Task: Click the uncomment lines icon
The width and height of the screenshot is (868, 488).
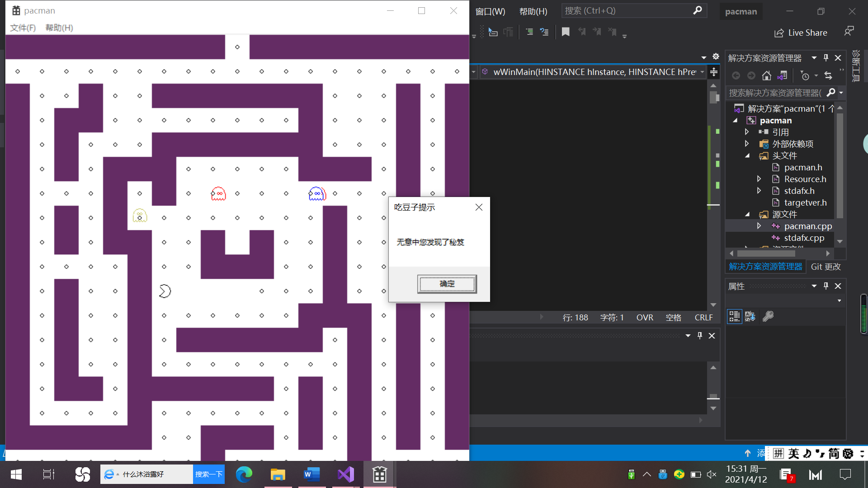Action: (x=544, y=32)
